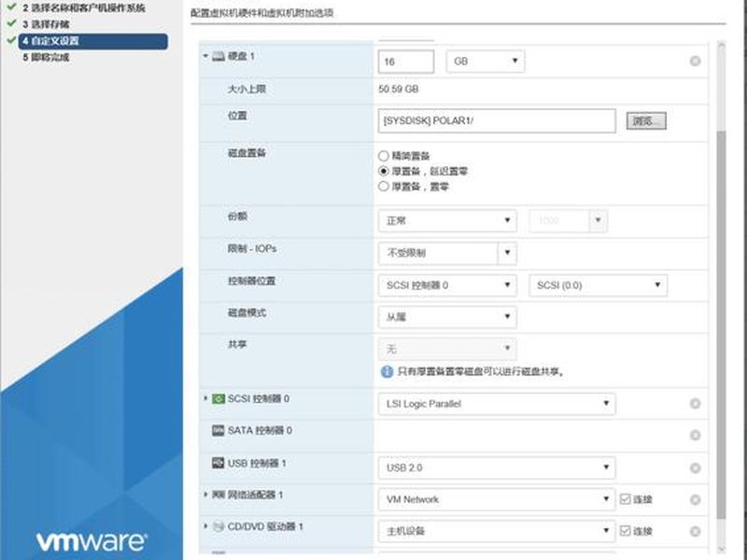The image size is (747, 560).
Task: Click the USB 控制器 1 device icon
Action: [x=218, y=462]
